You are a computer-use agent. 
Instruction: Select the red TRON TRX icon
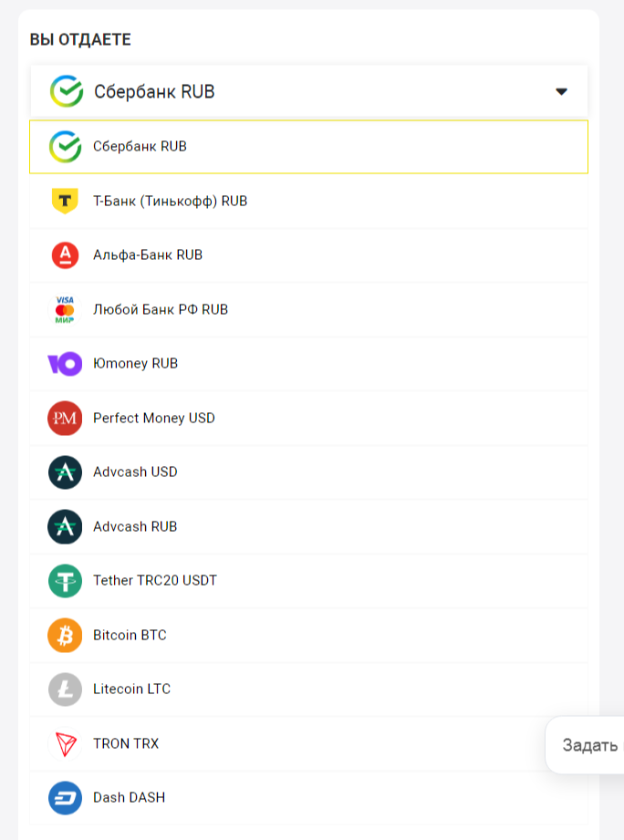click(63, 743)
